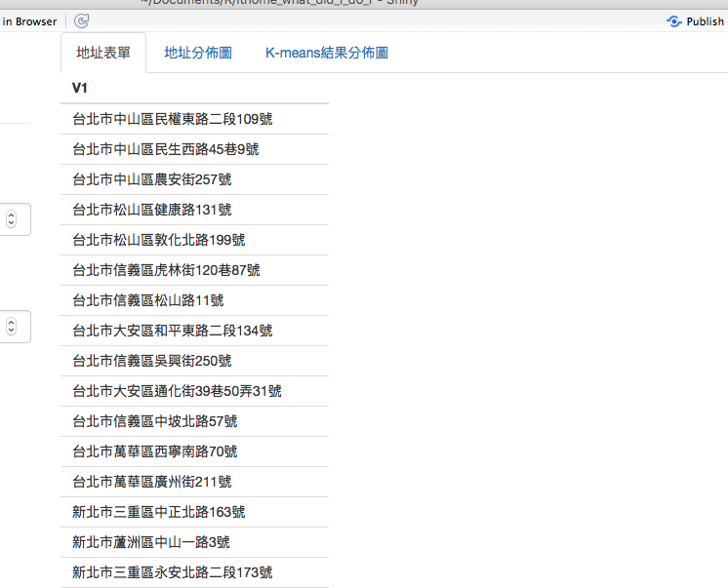Open in Browser button
This screenshot has width=728, height=588.
coord(29,21)
